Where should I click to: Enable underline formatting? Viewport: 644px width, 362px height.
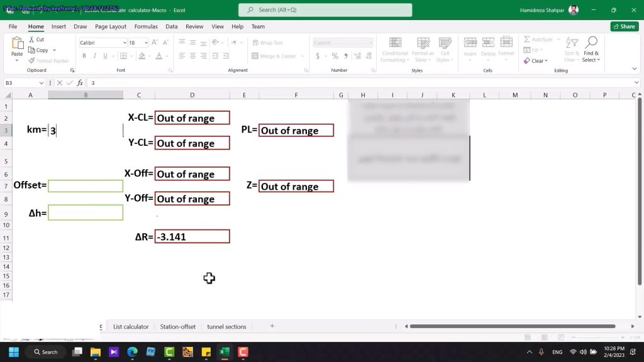[105, 55]
